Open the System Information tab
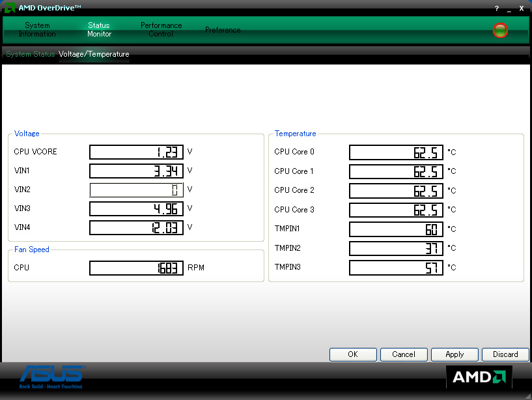 click(x=37, y=29)
